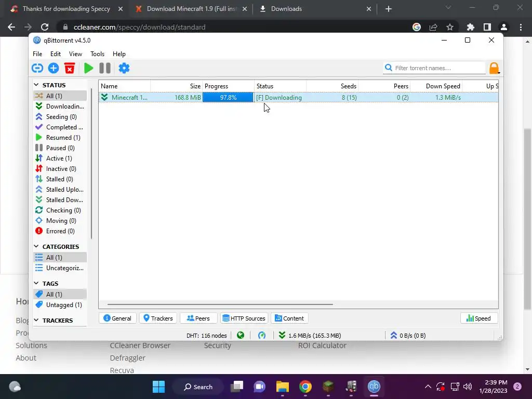Click upload speed 0 B/s status entry
Image resolution: width=532 pixels, height=399 pixels.
[408, 336]
